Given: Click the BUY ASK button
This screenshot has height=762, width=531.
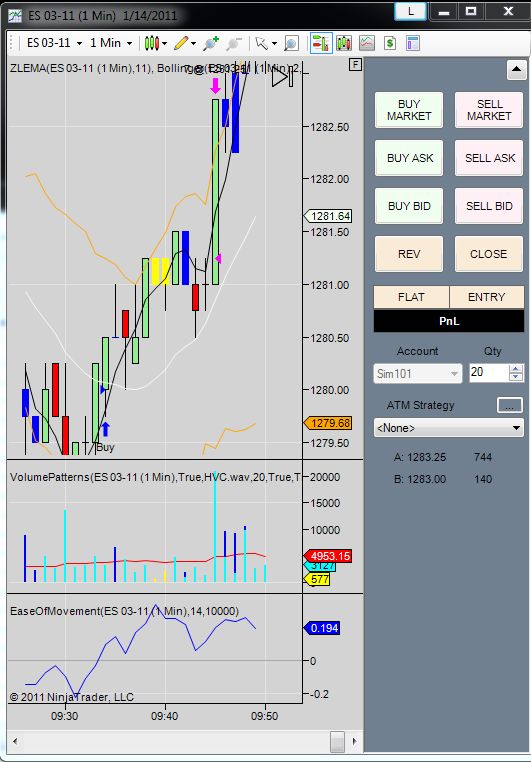Looking at the screenshot, I should pyautogui.click(x=409, y=158).
